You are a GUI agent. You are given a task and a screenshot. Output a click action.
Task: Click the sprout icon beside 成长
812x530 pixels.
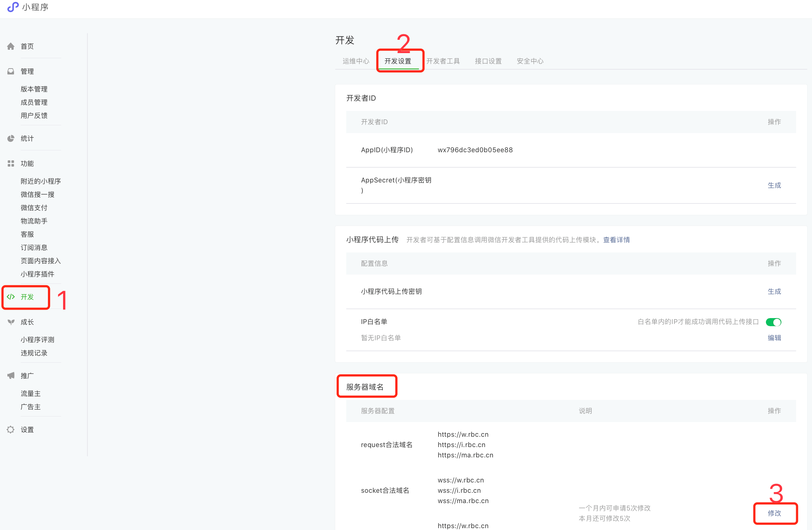click(11, 322)
